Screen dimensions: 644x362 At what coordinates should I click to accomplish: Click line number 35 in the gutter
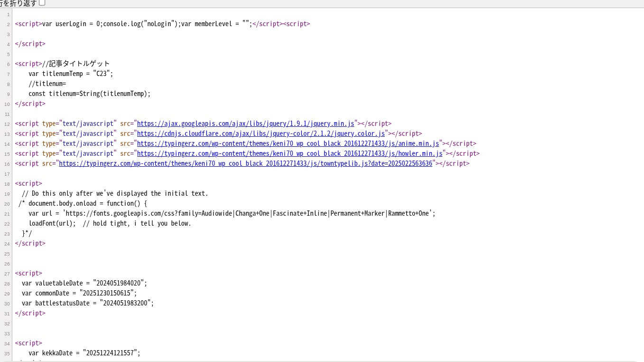pos(7,353)
